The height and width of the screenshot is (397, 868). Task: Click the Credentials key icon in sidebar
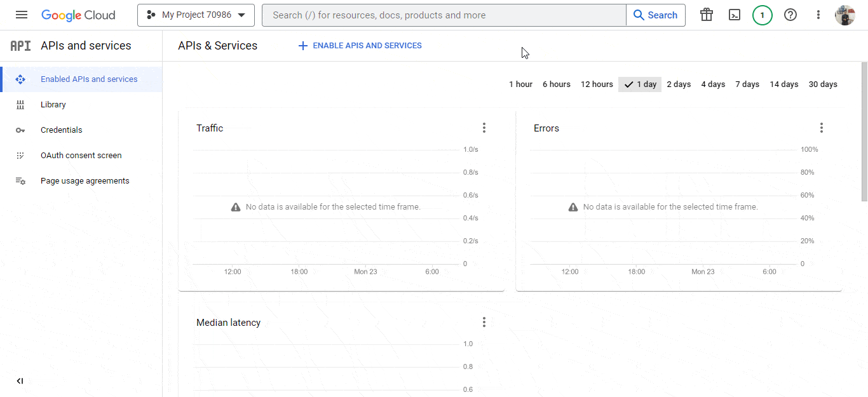click(20, 130)
